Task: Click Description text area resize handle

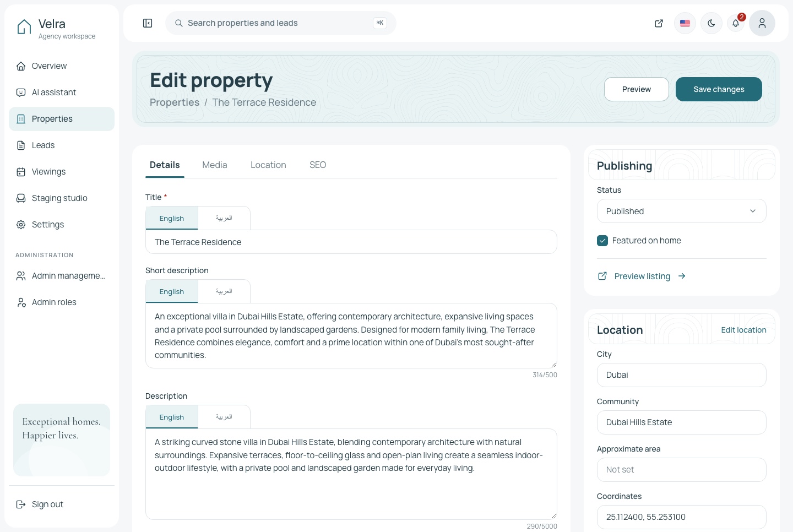Action: click(553, 516)
